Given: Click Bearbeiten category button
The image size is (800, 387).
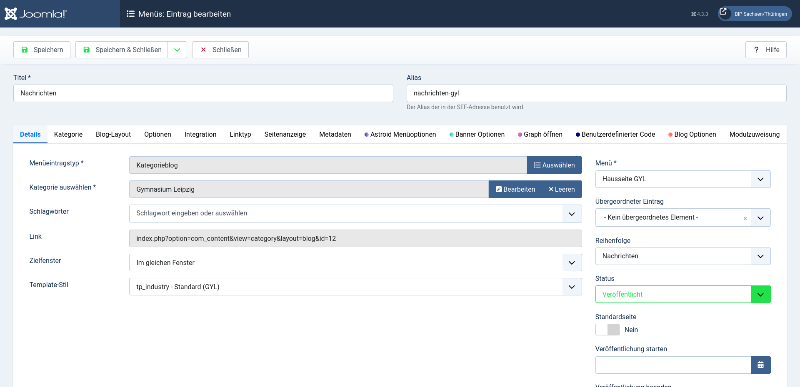Looking at the screenshot, I should pos(515,189).
